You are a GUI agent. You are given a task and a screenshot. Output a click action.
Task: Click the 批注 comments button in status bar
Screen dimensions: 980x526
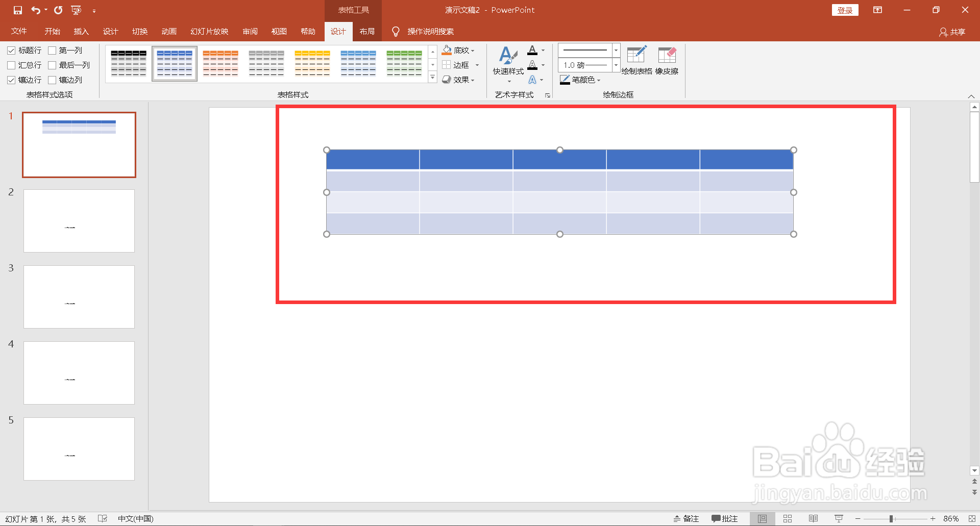point(725,519)
